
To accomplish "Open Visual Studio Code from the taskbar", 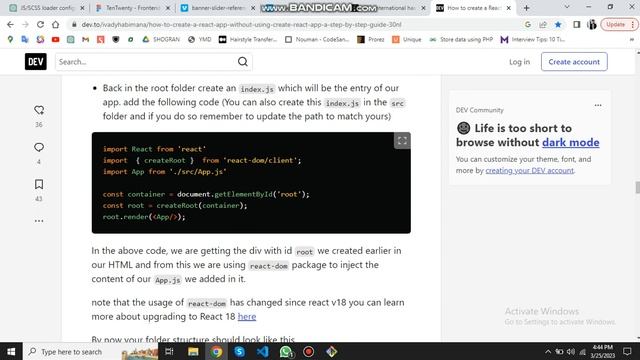I will (262, 351).
